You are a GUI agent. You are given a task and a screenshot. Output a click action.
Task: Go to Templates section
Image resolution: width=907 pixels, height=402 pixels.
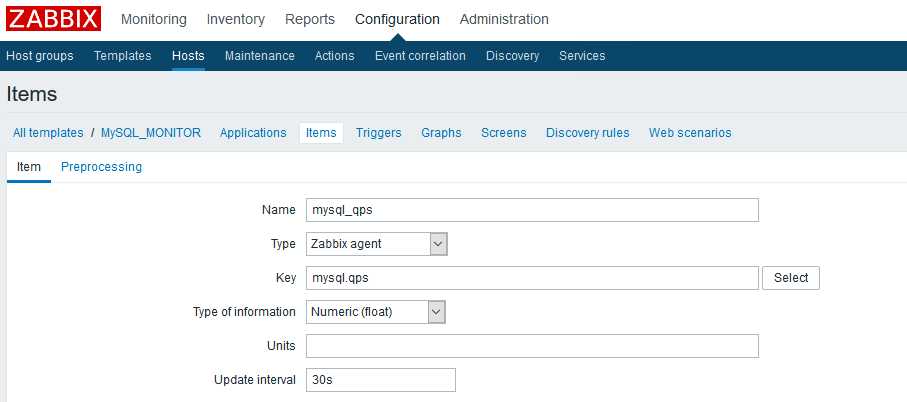click(123, 56)
